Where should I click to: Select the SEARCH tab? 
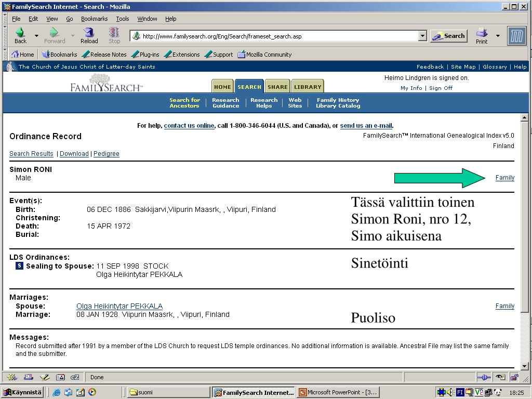249,87
